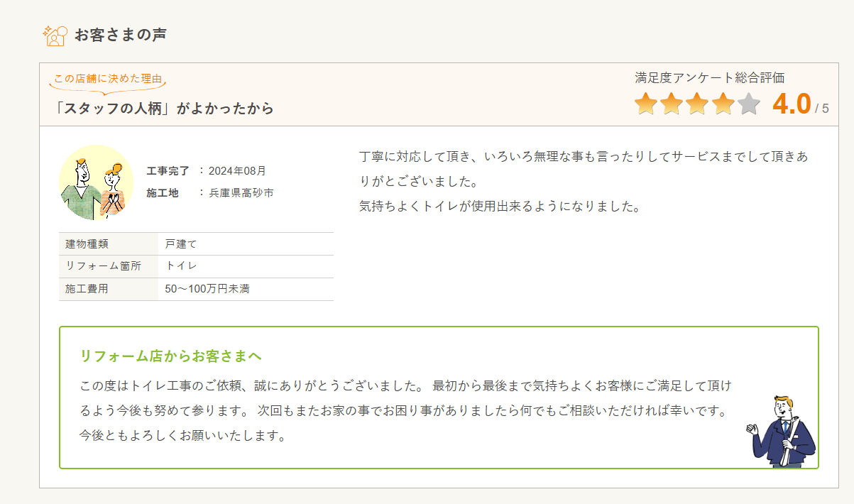Click the couple avatar illustration
Screen dimensions: 854x504
click(x=96, y=182)
